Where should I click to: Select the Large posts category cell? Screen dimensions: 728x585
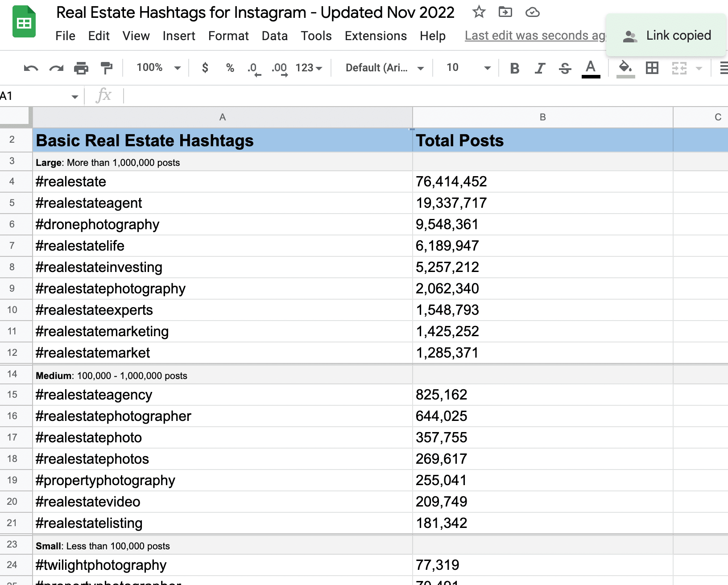point(223,162)
